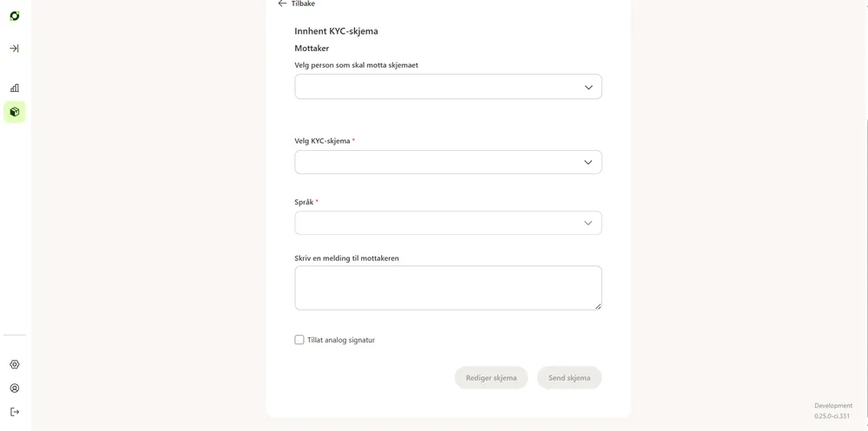Click the green app logo icon
868x431 pixels.
[15, 16]
